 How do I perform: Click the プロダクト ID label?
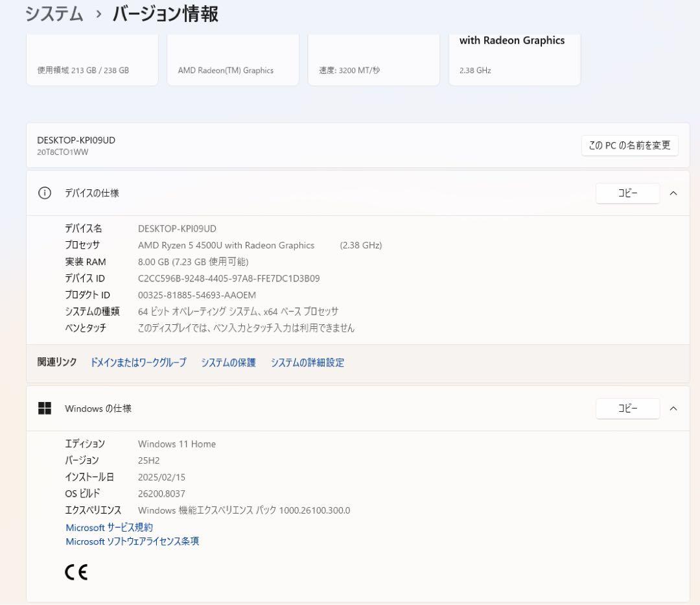click(x=87, y=294)
